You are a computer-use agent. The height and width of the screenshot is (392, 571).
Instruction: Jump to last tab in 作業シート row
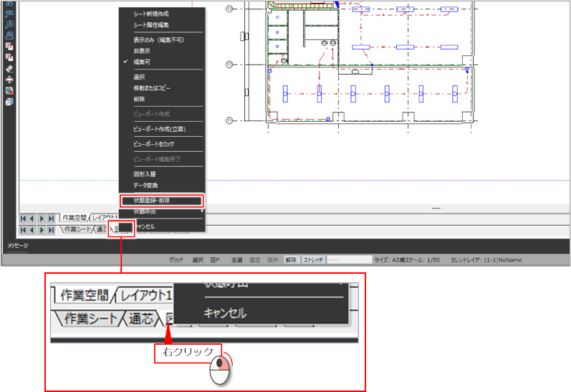click(x=51, y=230)
